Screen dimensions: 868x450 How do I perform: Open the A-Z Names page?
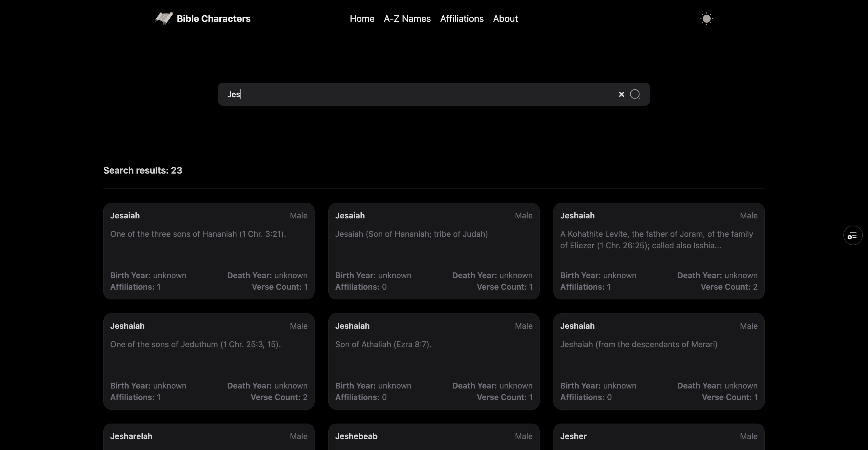pyautogui.click(x=407, y=19)
